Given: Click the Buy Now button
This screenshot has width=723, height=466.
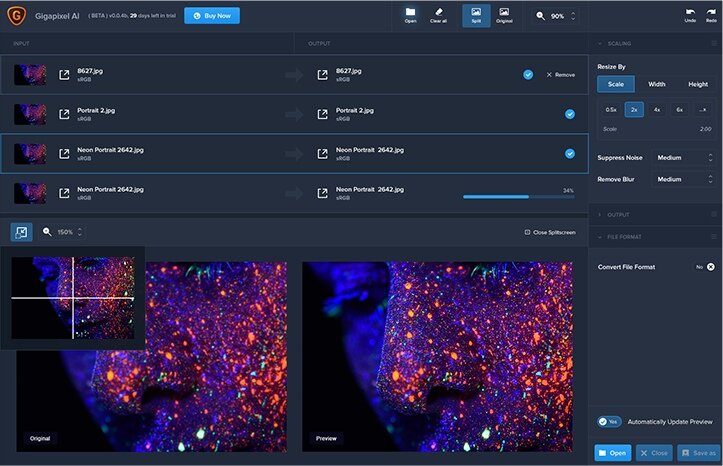Looking at the screenshot, I should pyautogui.click(x=212, y=16).
